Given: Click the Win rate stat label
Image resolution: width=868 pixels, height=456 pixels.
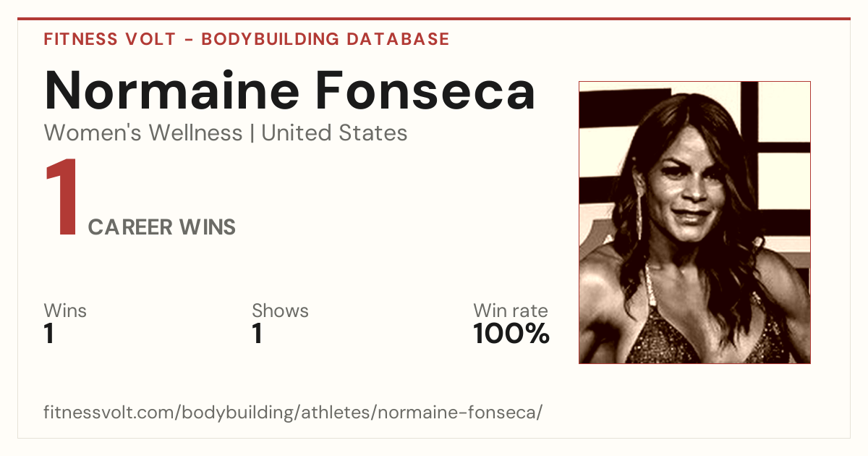Looking at the screenshot, I should click(511, 311).
